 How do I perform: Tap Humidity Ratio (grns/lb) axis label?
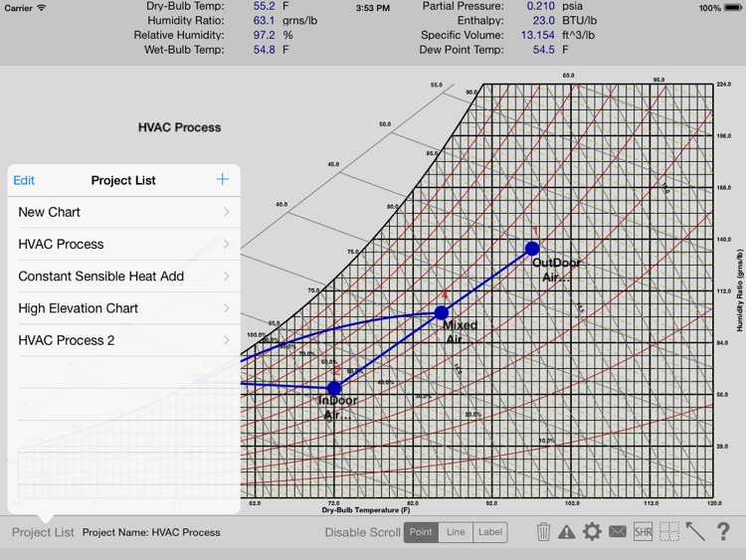coord(739,289)
